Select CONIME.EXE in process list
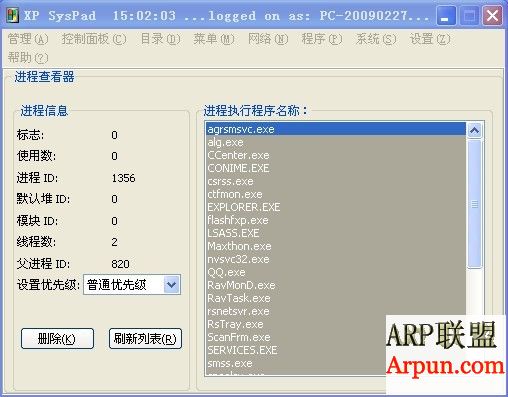 pyautogui.click(x=336, y=168)
